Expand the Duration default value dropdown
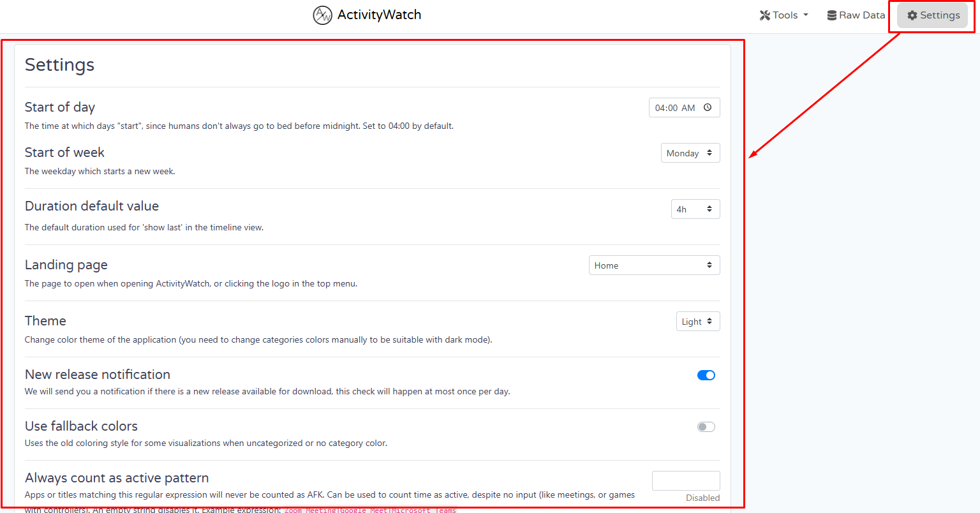Image resolution: width=980 pixels, height=513 pixels. (x=695, y=209)
